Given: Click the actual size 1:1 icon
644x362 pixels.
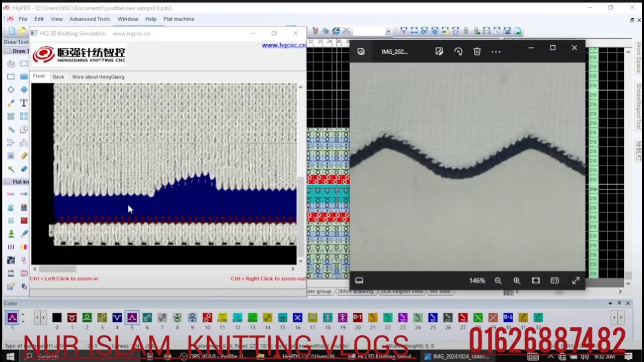Looking at the screenshot, I should tap(554, 281).
